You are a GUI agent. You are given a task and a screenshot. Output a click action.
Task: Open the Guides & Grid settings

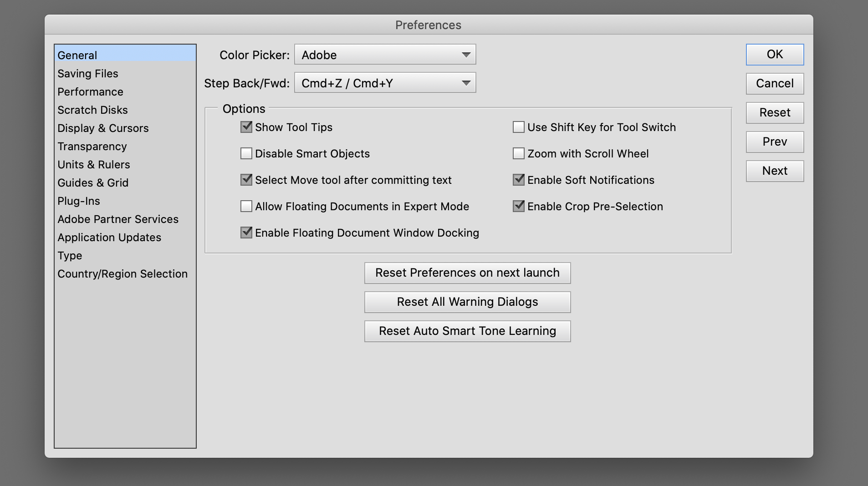click(x=92, y=182)
